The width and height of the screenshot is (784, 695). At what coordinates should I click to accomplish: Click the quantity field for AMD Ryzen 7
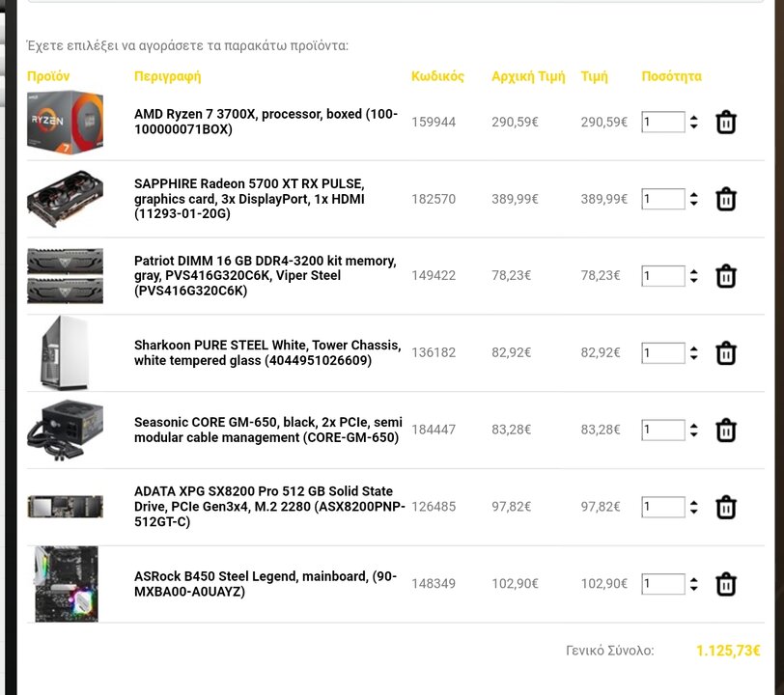tap(663, 122)
